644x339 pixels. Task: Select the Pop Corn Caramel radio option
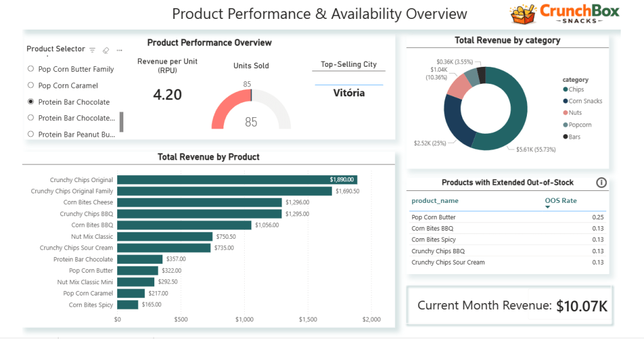click(x=31, y=85)
